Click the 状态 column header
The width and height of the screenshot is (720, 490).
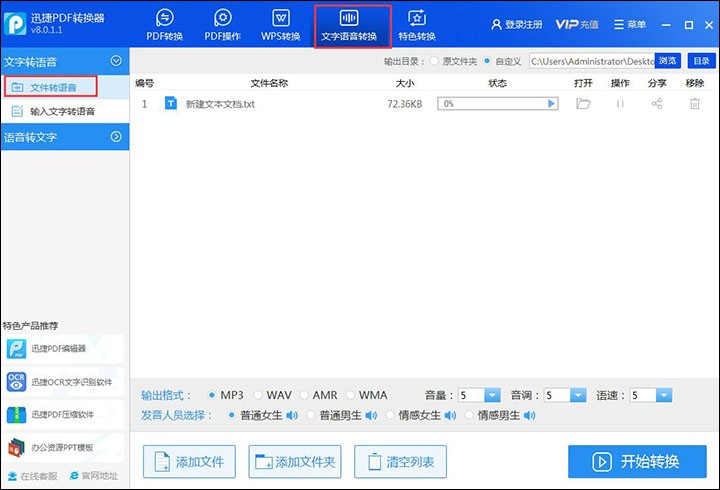click(x=497, y=83)
